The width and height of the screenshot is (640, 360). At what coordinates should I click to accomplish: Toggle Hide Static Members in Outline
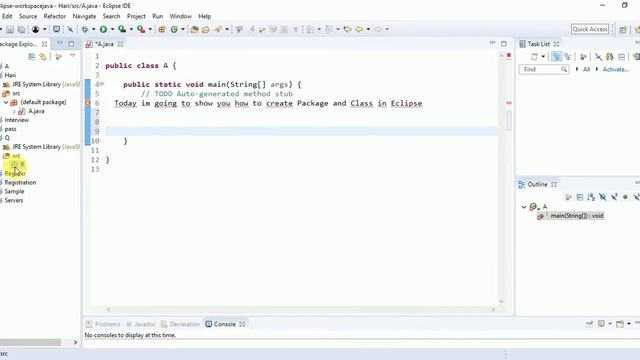tap(614, 197)
